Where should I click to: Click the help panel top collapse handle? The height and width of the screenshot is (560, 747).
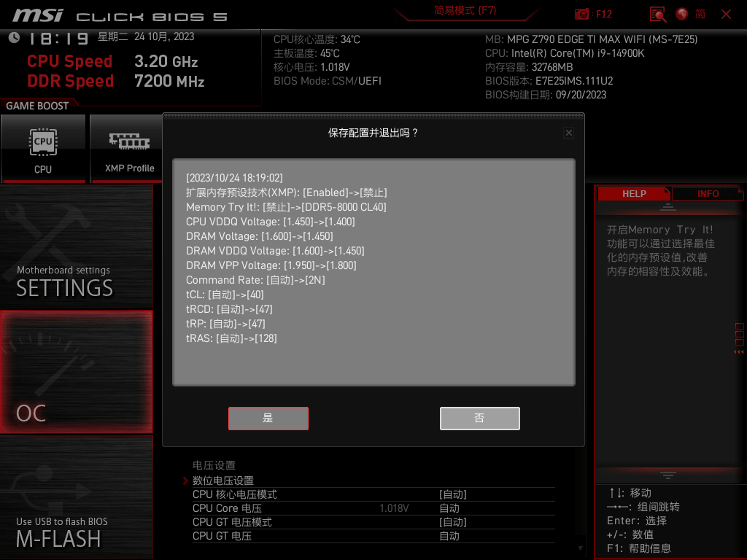click(x=668, y=206)
